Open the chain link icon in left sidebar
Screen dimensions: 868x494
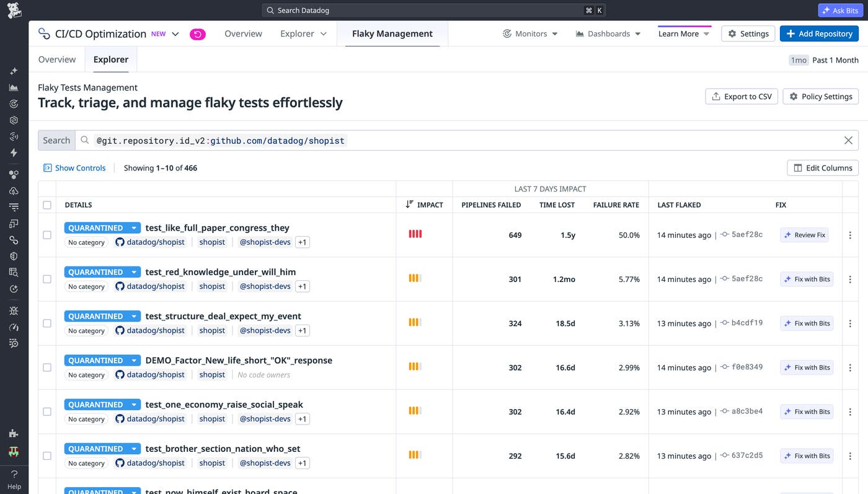pyautogui.click(x=14, y=240)
